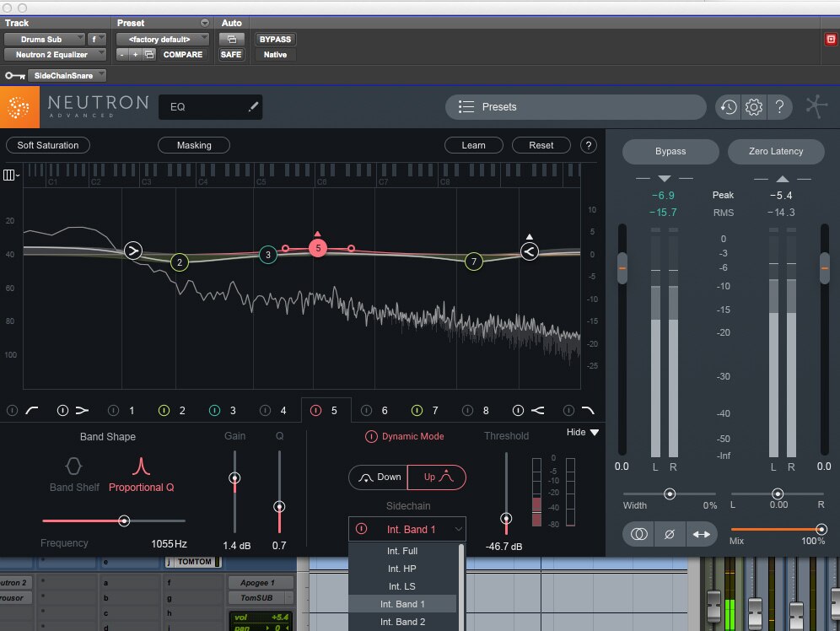Screen dimensions: 840x631
Task: Choose Int. HP from sidechain list
Action: 402,569
